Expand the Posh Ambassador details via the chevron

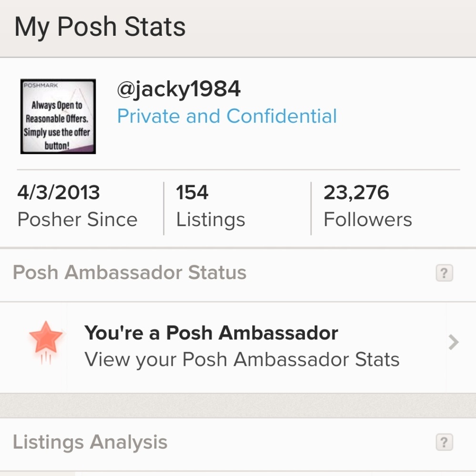[x=452, y=342]
